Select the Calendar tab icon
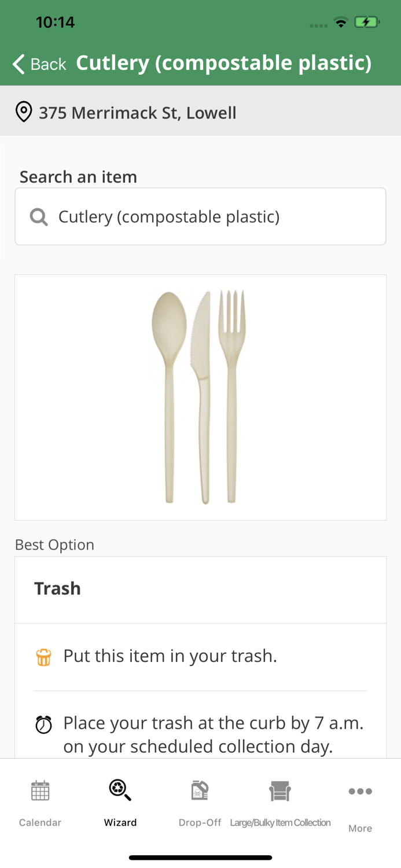This screenshot has height=868, width=401. point(39,791)
